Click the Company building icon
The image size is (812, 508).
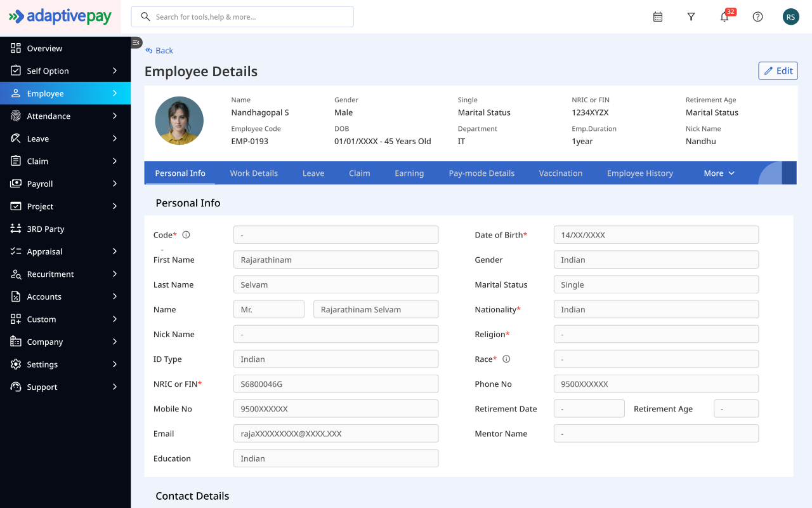coord(16,342)
